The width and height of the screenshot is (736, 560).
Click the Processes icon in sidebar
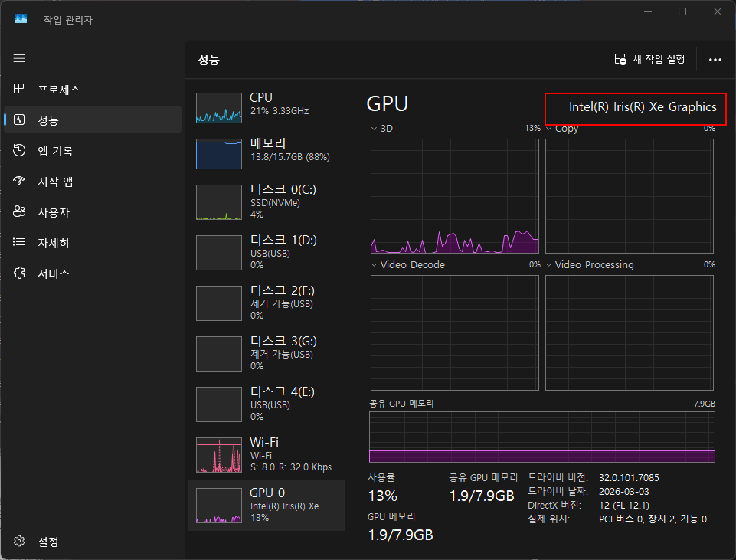click(x=19, y=89)
